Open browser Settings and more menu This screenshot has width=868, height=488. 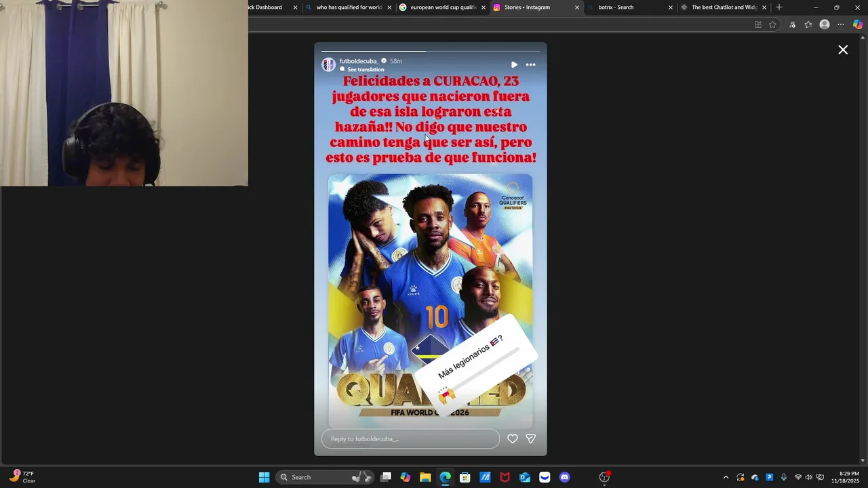pyautogui.click(x=841, y=24)
